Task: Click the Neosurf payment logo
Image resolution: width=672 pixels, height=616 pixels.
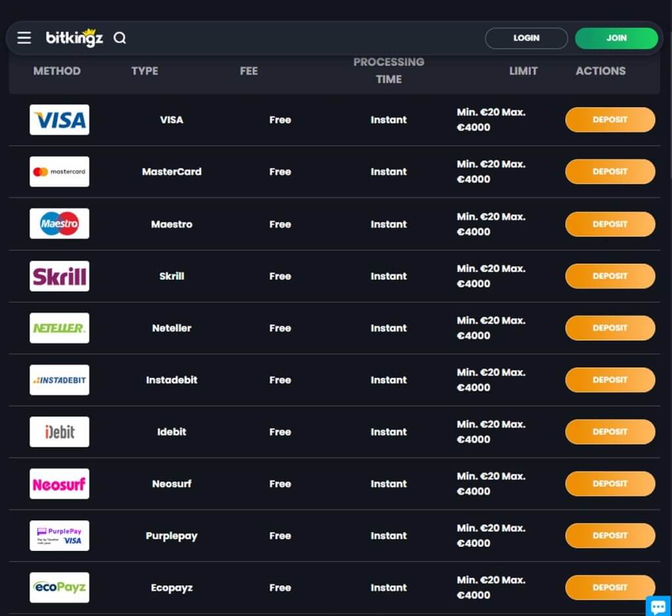Action: pos(60,483)
